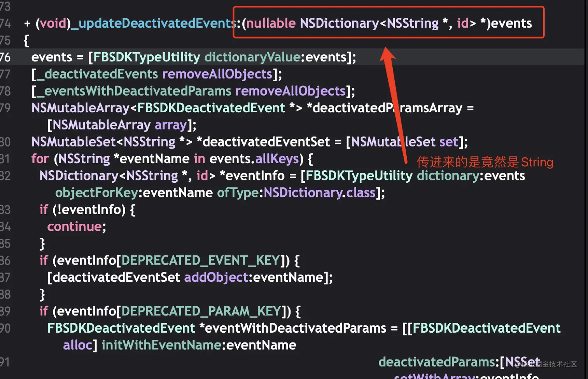Click the DEPRECATED_EVENT_KEY constant
The image size is (588, 379).
[201, 260]
